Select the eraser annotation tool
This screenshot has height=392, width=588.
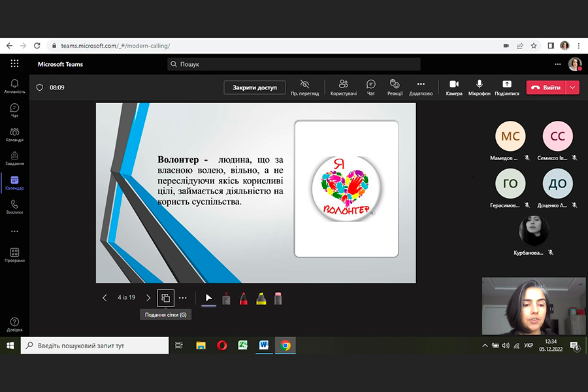278,299
